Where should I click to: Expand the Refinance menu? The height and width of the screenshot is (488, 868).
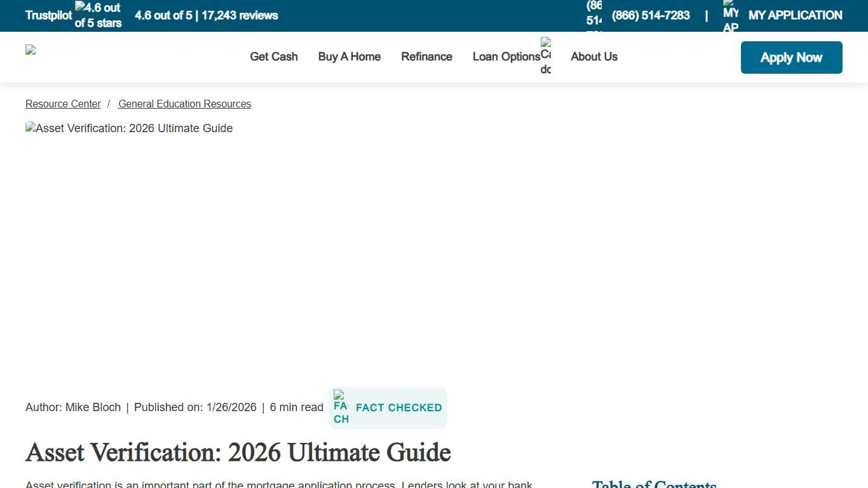point(426,57)
